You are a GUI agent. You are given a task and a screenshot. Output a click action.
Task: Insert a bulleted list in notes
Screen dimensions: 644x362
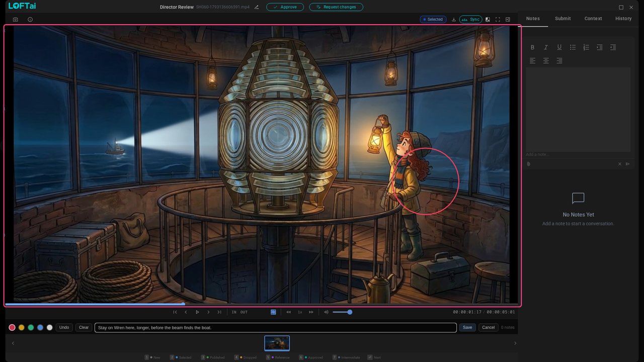point(573,47)
